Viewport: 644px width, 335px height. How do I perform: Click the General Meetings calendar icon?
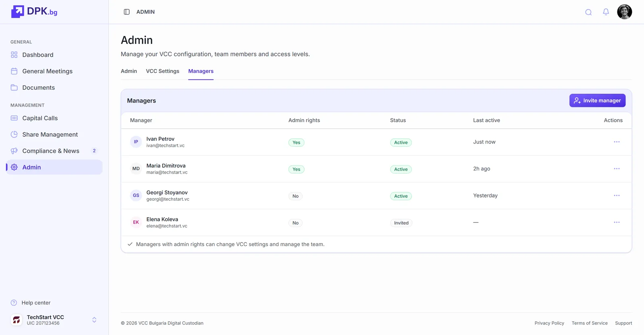[14, 71]
